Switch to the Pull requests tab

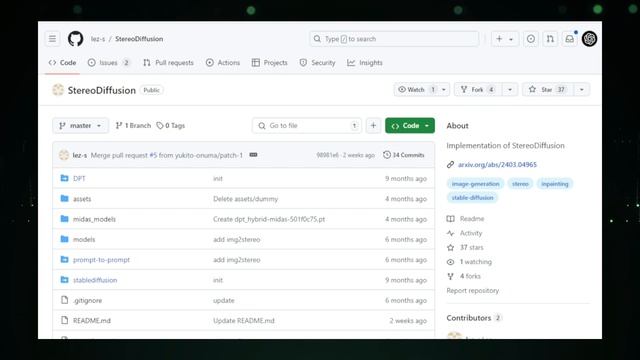168,62
